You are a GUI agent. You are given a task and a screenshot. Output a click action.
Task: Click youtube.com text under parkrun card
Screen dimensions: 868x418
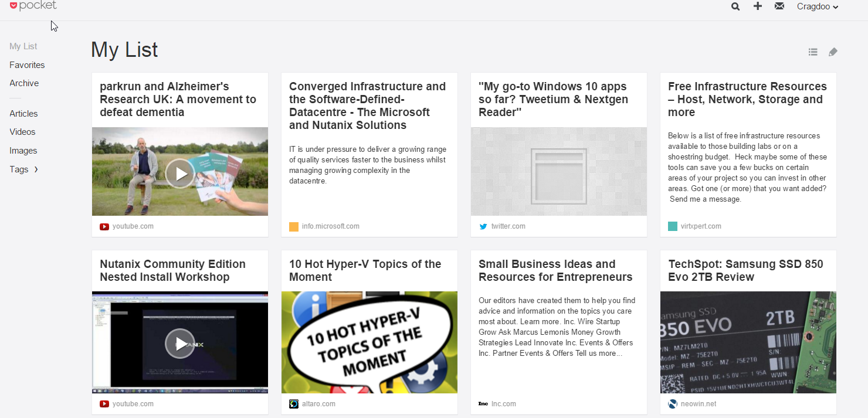tap(133, 226)
